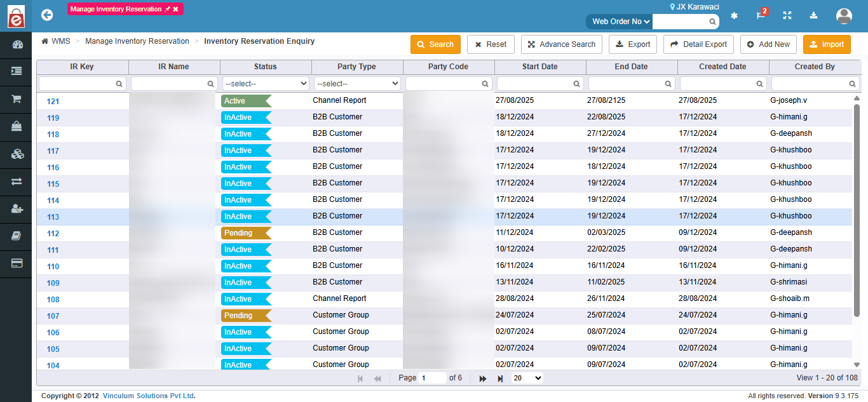Open the dashboard gauge sidebar icon
Image resolution: width=868 pixels, height=402 pixels.
tap(17, 44)
